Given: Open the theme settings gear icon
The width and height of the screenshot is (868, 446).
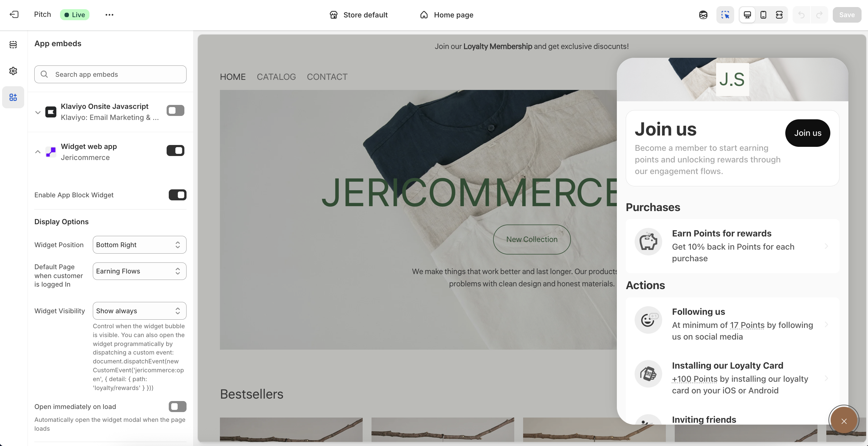Looking at the screenshot, I should point(13,71).
